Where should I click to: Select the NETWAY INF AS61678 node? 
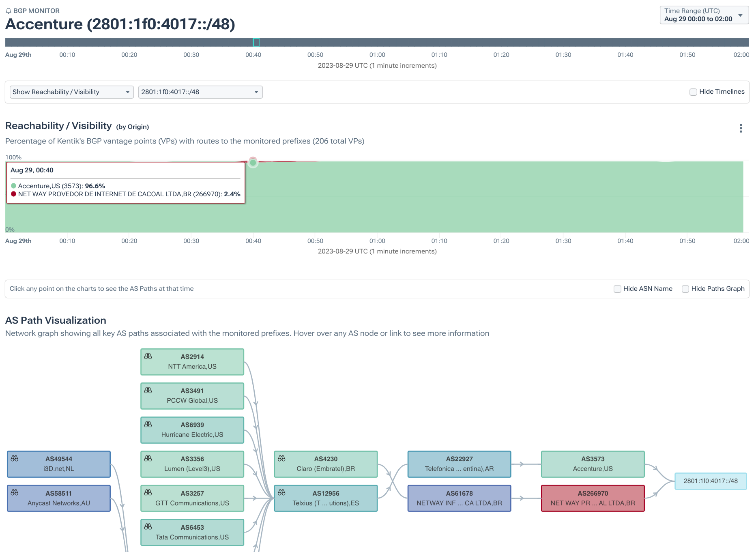459,498
